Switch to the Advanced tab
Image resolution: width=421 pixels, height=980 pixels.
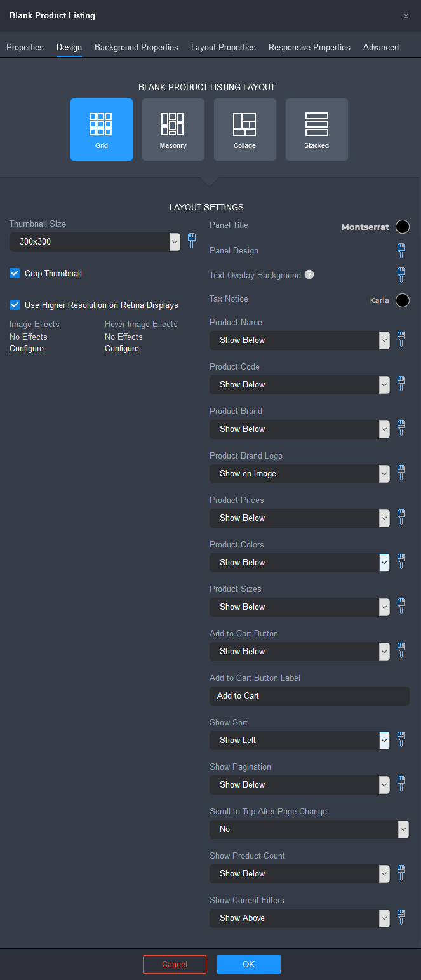coord(381,48)
